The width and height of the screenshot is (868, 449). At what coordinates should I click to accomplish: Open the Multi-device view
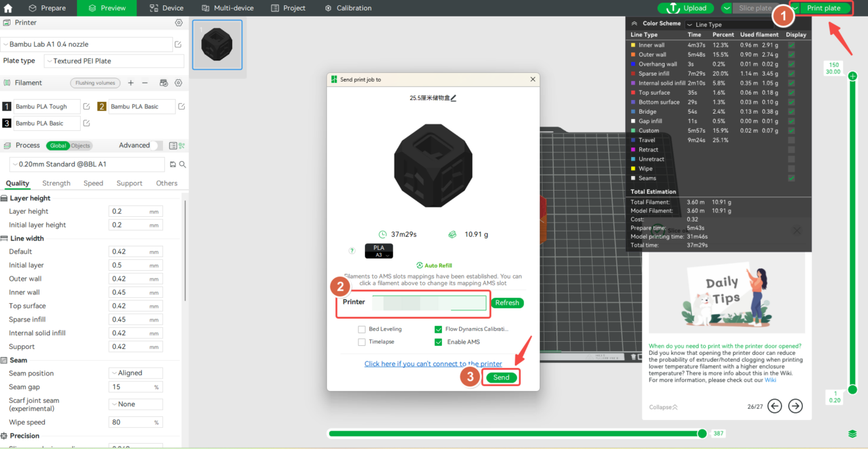tap(228, 8)
